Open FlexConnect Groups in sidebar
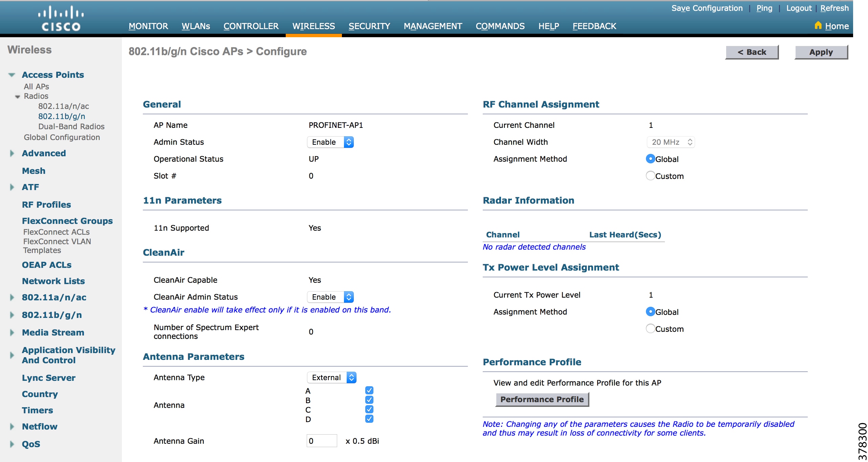The image size is (868, 462). point(67,221)
